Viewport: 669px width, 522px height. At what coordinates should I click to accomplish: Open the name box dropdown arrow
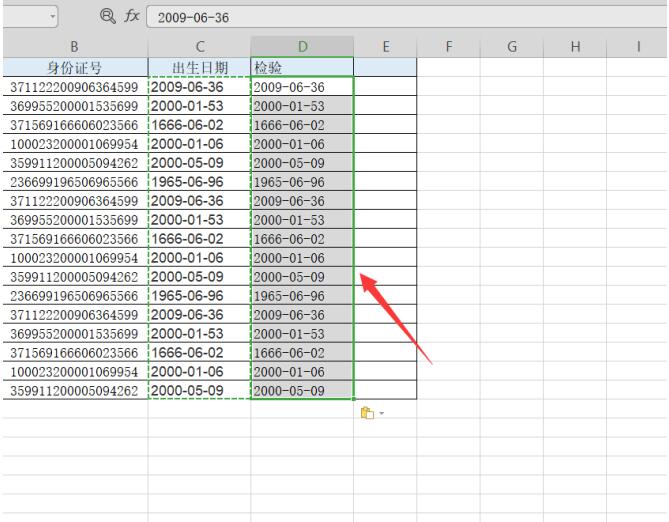pos(52,17)
